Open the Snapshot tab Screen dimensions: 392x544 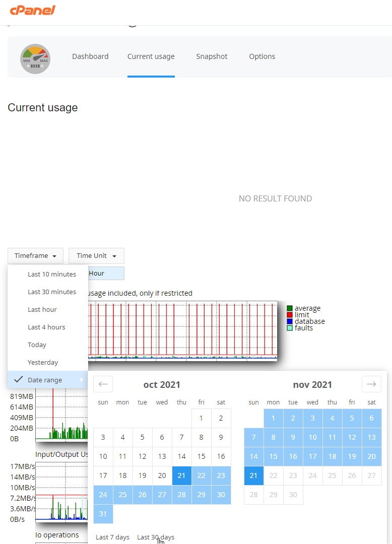coord(212,56)
